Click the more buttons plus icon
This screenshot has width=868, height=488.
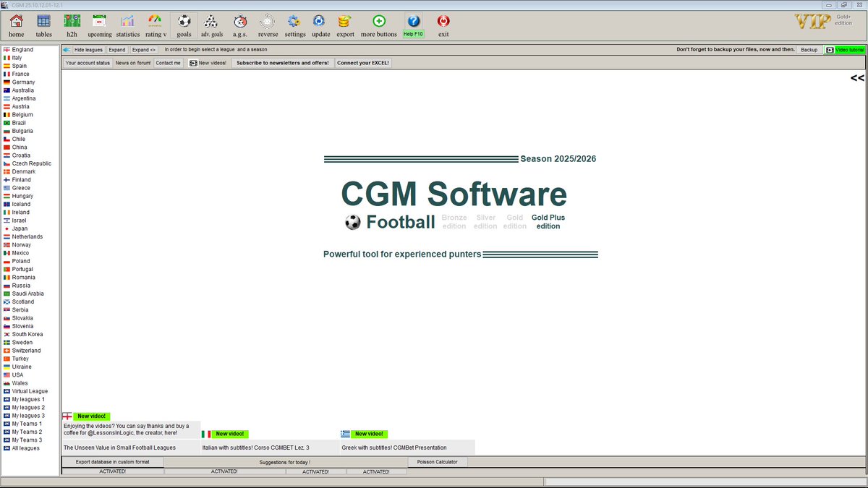click(x=379, y=25)
